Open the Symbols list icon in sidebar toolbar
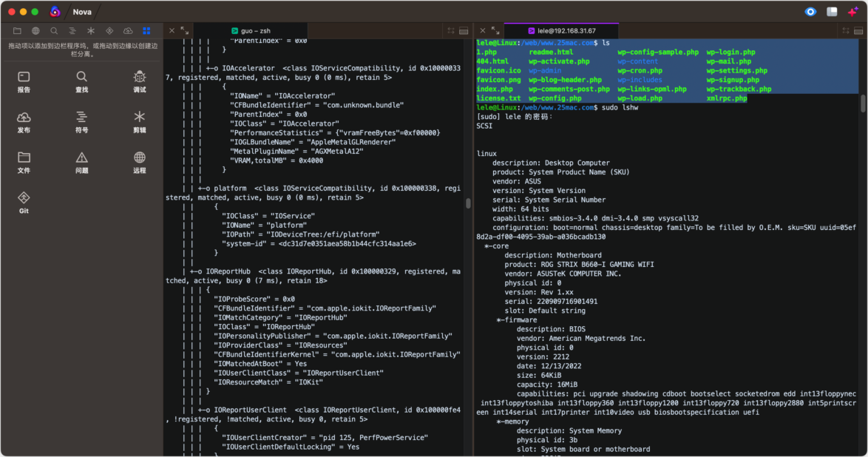 tap(72, 31)
